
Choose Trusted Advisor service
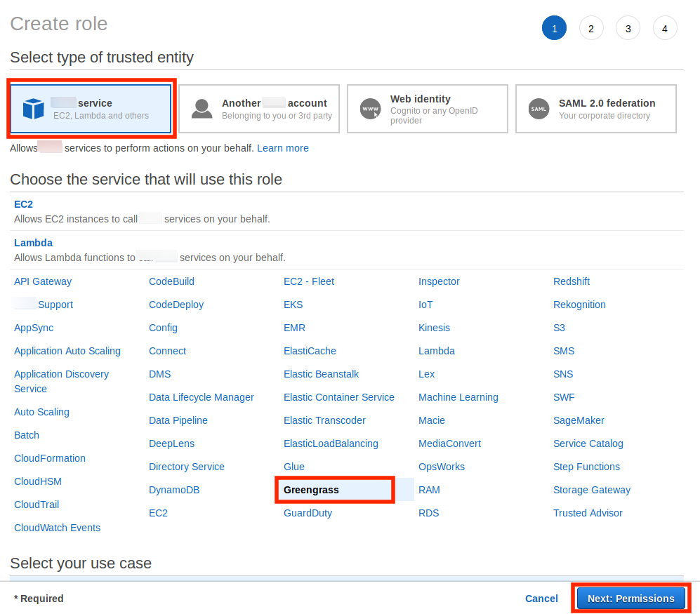588,513
